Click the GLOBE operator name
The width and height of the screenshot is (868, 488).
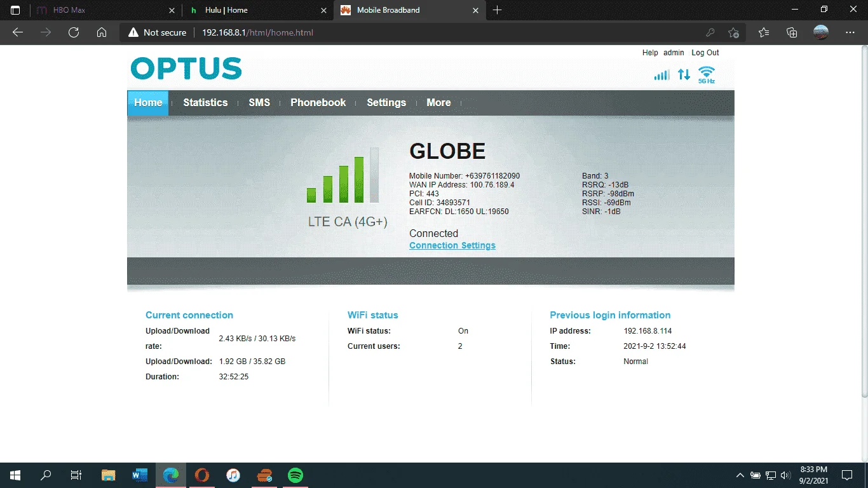point(447,151)
